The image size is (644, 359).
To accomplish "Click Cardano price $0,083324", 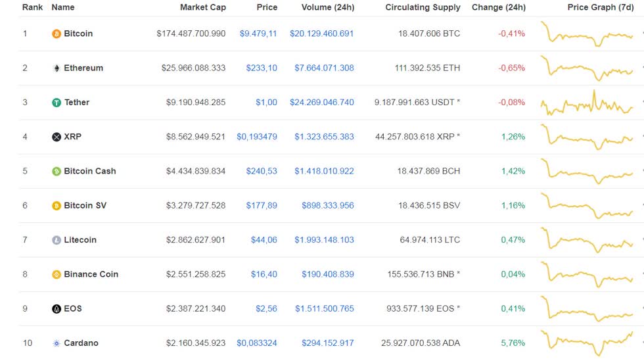I will coord(257,343).
